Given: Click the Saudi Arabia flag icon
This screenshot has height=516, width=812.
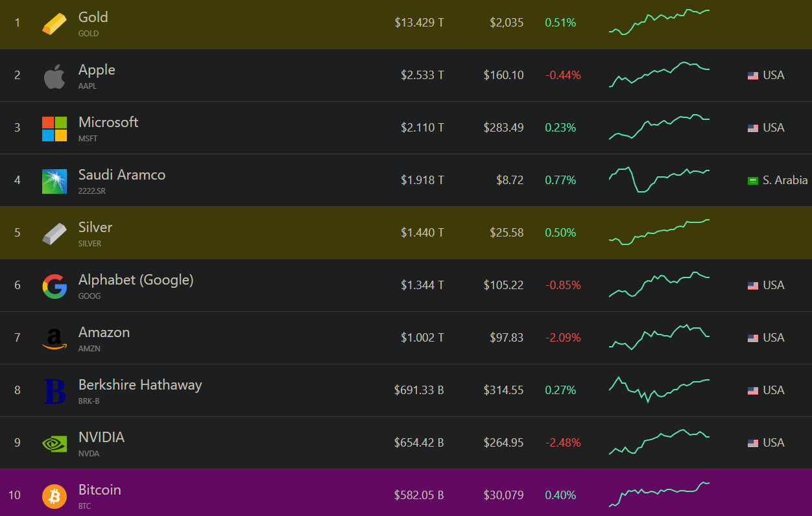Looking at the screenshot, I should pyautogui.click(x=753, y=181).
